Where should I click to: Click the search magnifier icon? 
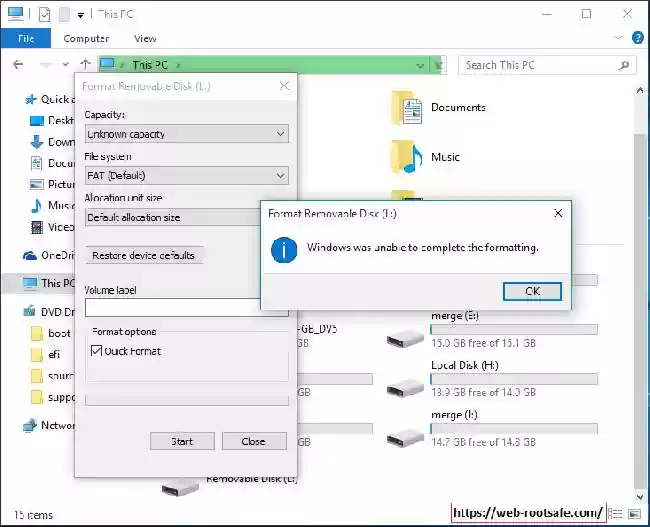[x=624, y=65]
